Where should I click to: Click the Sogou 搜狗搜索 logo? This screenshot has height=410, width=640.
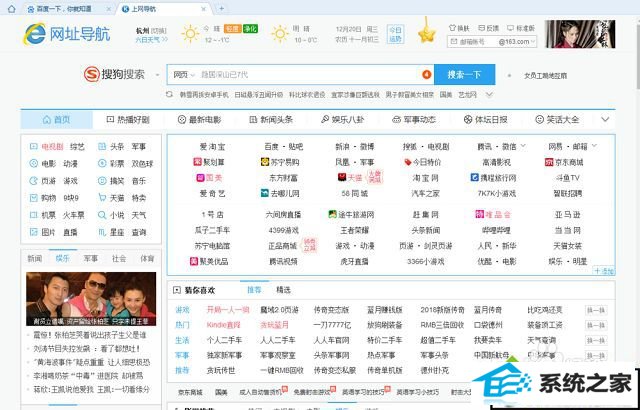(x=114, y=75)
